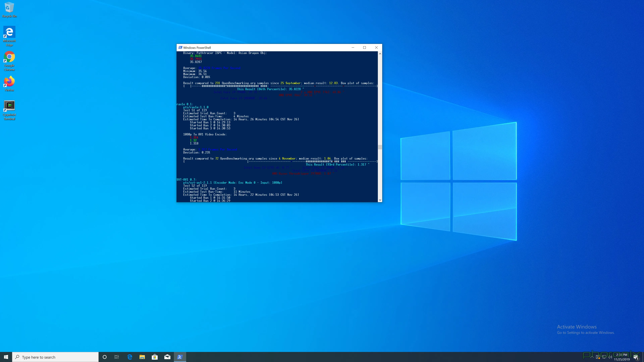Click the '1080p To AV1 Video Encode:' line
This screenshot has width=644, height=362.
coord(205,134)
